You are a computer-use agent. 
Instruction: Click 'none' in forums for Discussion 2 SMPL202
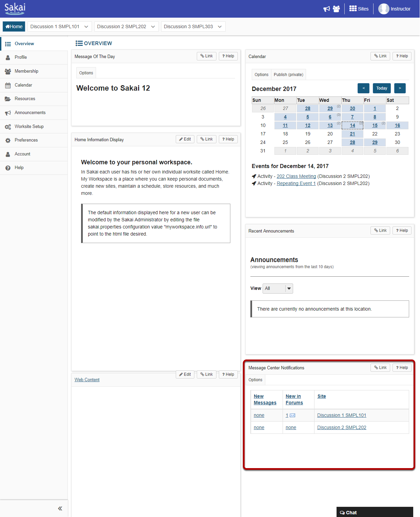tap(291, 428)
